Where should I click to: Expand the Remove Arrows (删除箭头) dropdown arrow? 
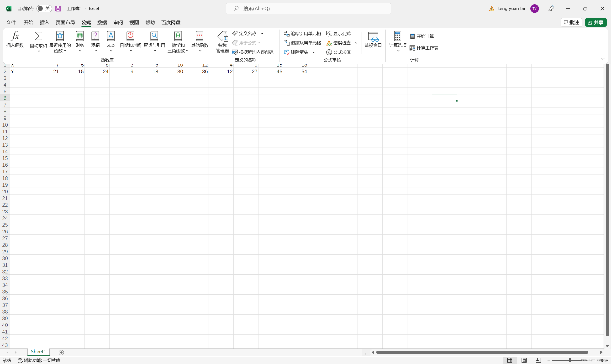[x=314, y=52]
